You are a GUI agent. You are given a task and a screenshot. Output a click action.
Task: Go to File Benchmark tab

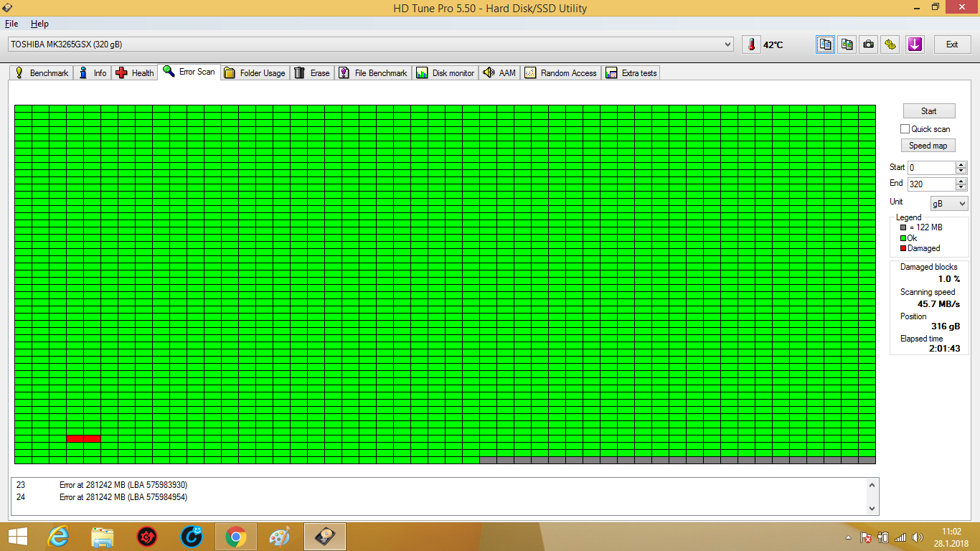pos(373,72)
